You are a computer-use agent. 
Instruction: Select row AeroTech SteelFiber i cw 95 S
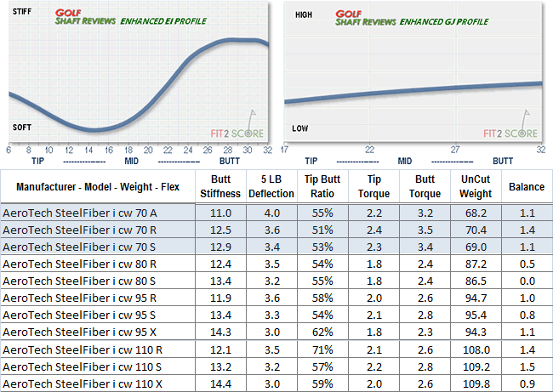coord(276,315)
